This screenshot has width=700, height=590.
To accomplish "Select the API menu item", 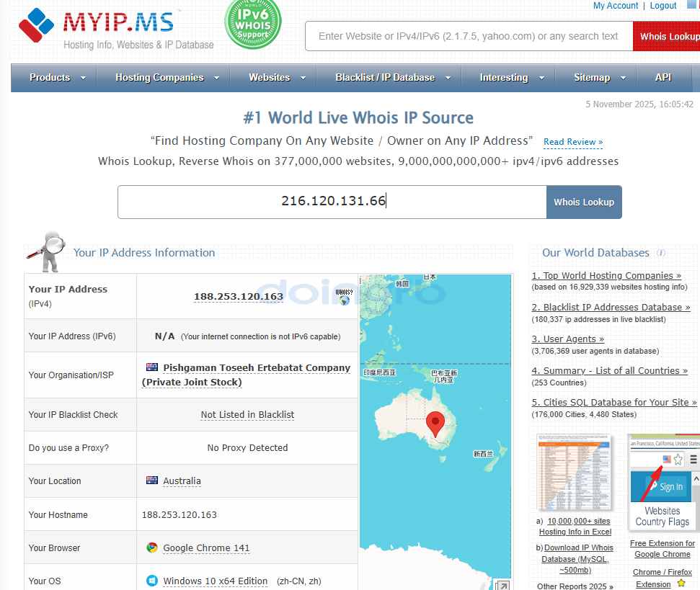I will [663, 78].
